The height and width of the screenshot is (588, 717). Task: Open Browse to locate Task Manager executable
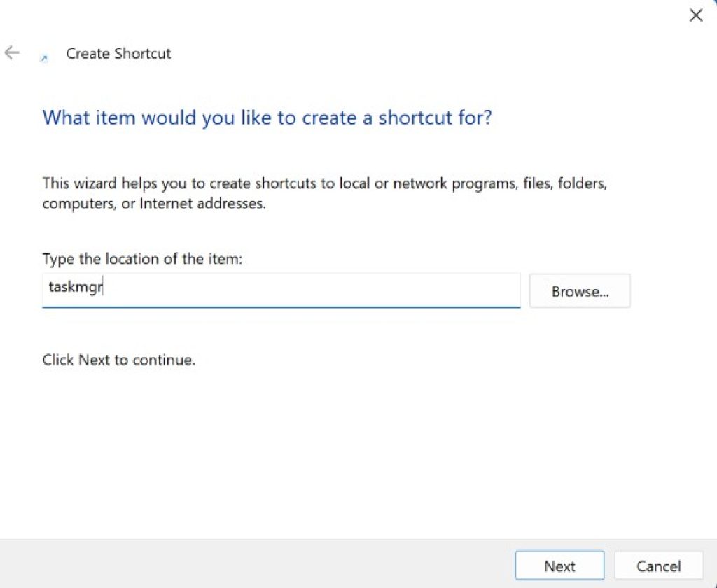pyautogui.click(x=580, y=290)
